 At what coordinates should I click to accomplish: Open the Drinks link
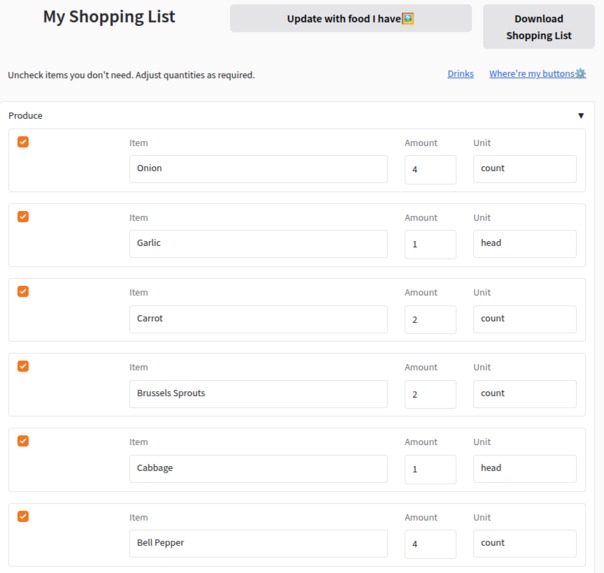coord(460,74)
